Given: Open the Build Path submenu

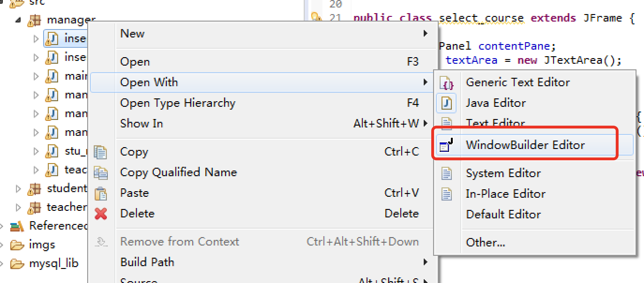Looking at the screenshot, I should click(262, 262).
